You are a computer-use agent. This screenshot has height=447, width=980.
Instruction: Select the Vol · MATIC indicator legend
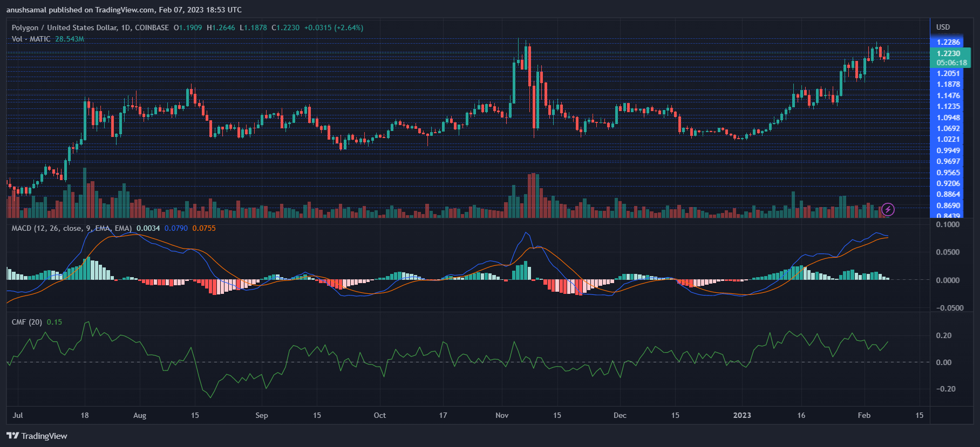(31, 39)
